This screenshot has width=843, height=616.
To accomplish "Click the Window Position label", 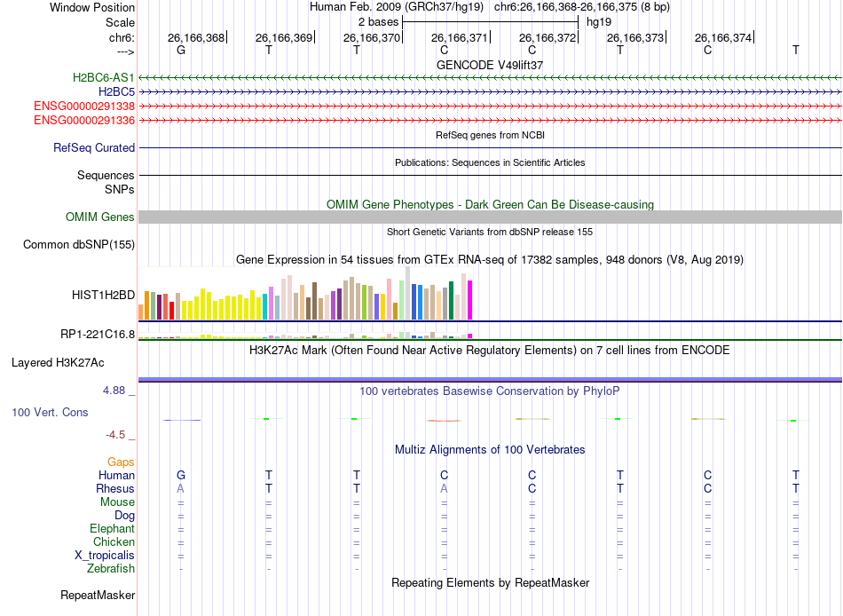I will pyautogui.click(x=92, y=7).
